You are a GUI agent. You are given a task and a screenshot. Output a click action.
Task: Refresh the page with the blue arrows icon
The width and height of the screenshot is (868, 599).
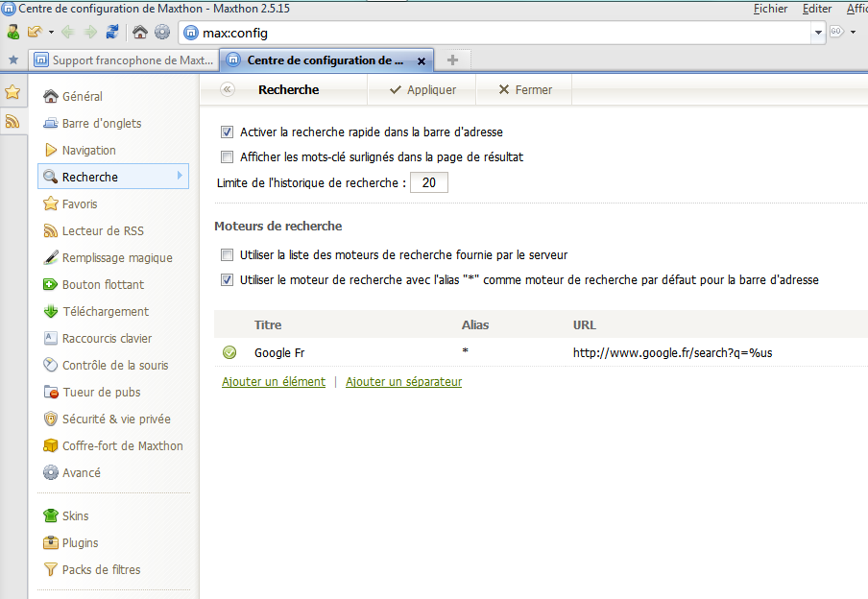pos(112,32)
